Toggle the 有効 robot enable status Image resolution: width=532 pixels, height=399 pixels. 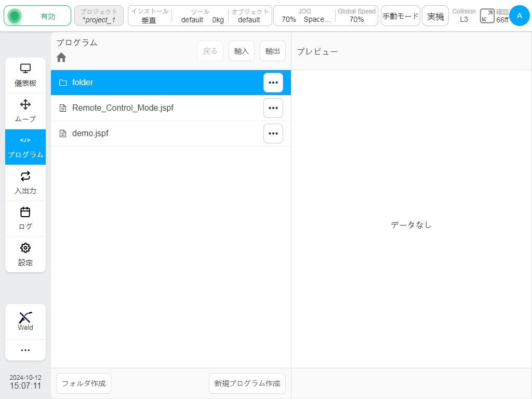click(x=37, y=16)
